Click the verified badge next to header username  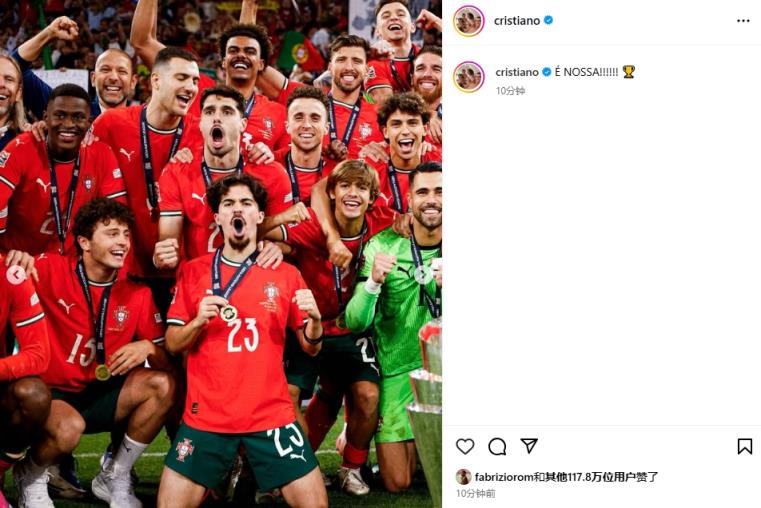(548, 20)
